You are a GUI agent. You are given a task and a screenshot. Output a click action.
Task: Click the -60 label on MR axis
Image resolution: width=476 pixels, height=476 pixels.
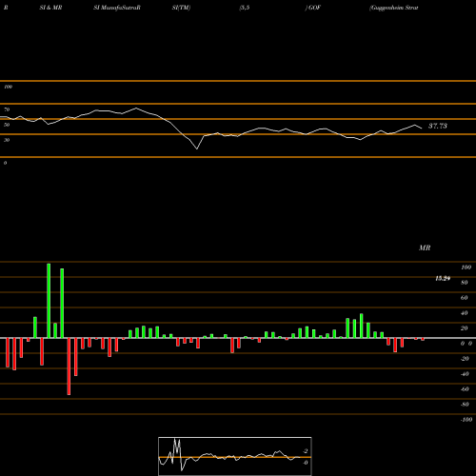(x=465, y=389)
